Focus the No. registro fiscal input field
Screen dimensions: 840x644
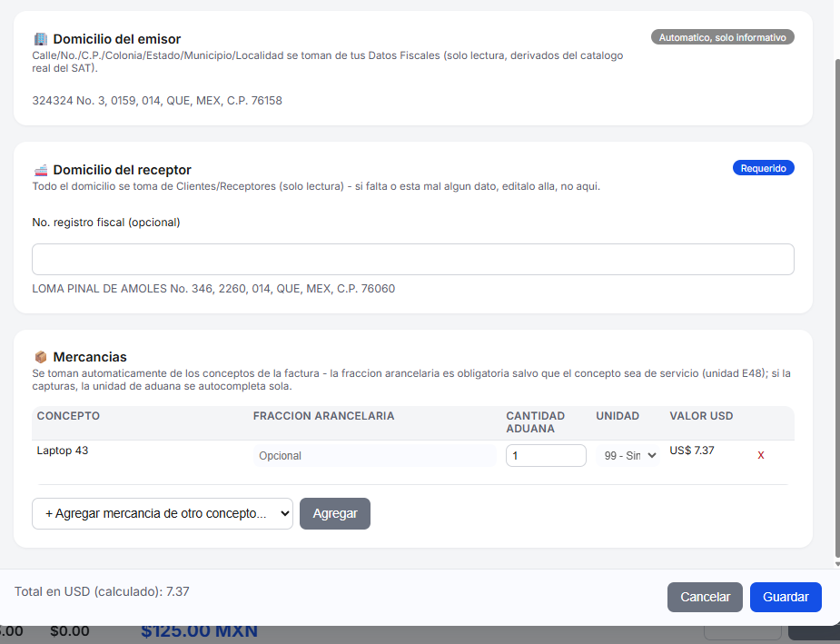click(x=413, y=259)
